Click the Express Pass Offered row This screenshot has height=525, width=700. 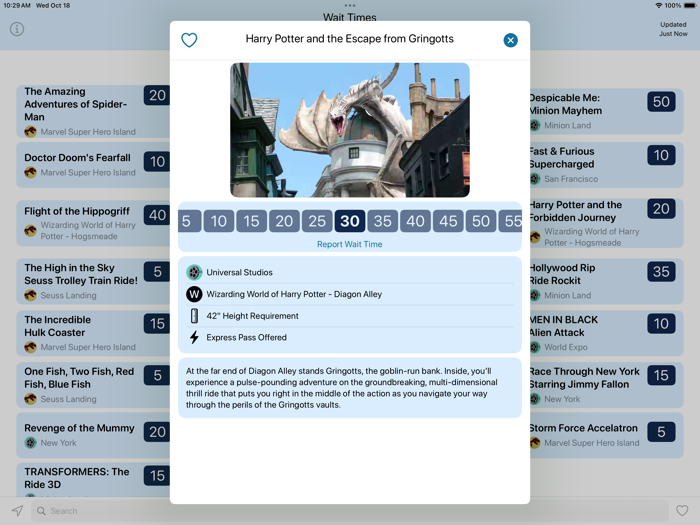pos(350,338)
